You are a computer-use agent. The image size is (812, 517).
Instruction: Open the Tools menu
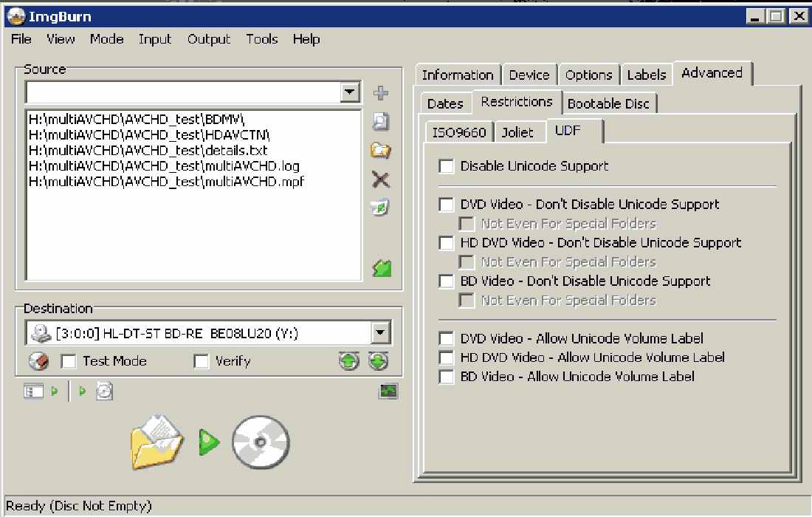click(x=262, y=39)
